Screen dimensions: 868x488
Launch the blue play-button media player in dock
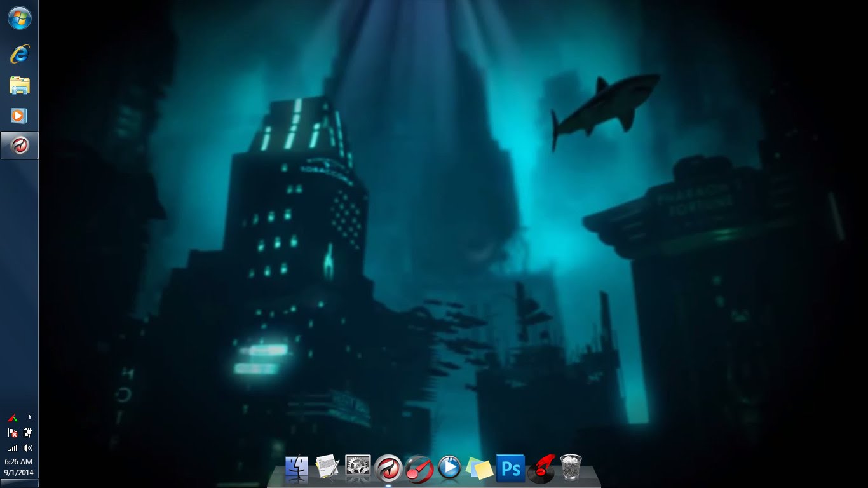[x=450, y=468]
